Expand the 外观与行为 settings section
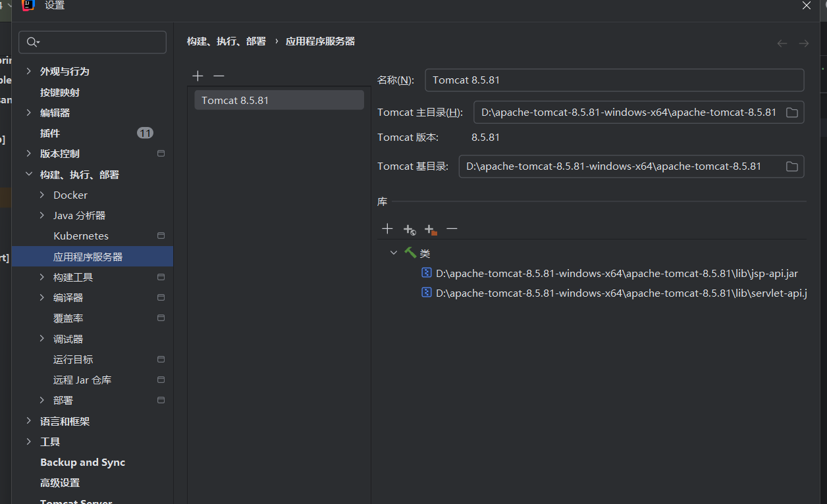 [x=28, y=71]
